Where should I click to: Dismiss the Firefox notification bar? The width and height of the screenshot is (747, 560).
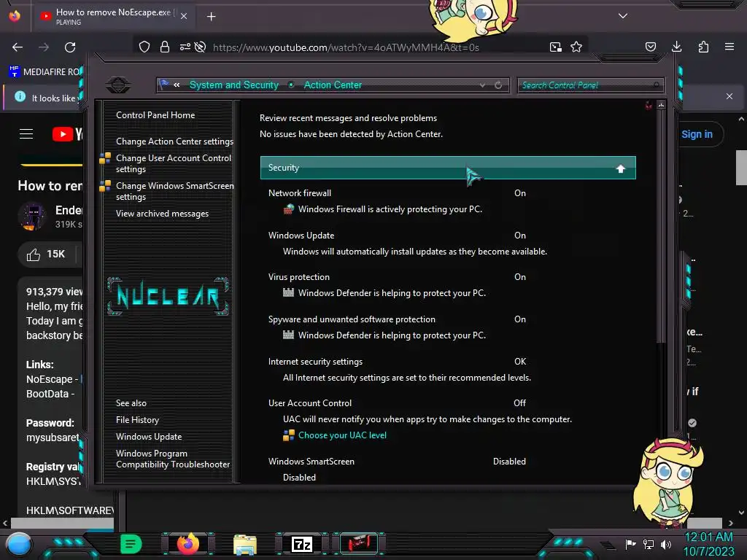(x=729, y=96)
